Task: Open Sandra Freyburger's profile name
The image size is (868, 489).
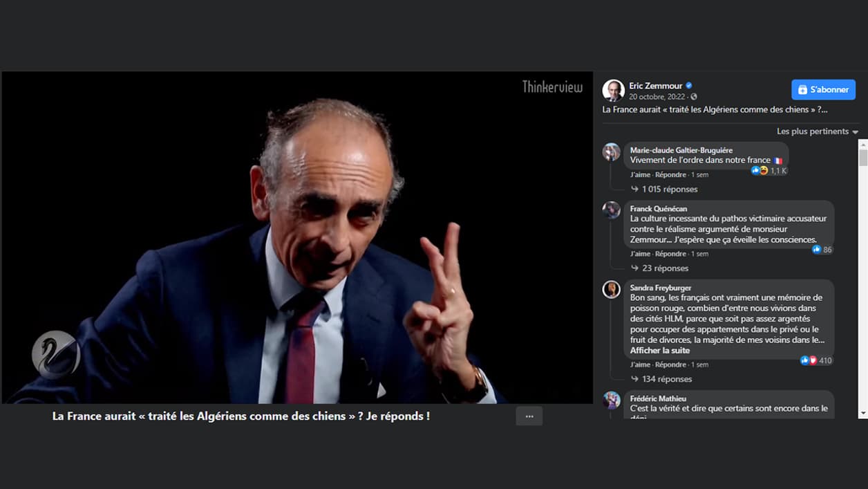Action: pyautogui.click(x=661, y=288)
